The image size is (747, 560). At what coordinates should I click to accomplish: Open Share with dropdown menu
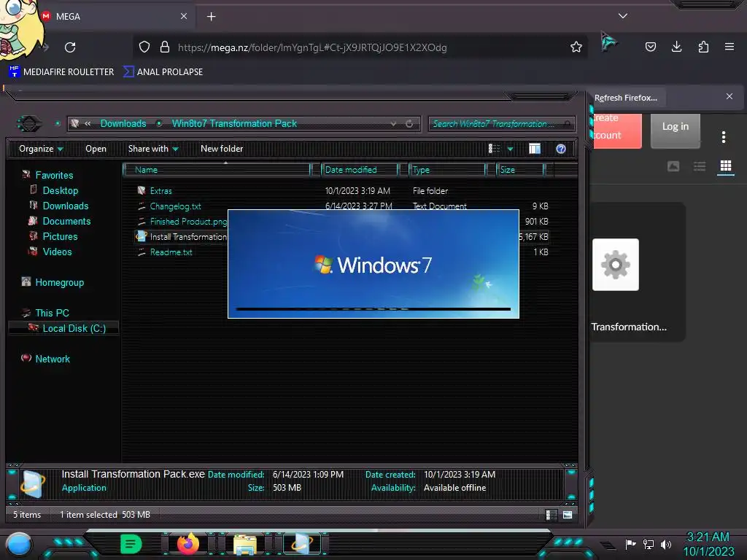point(153,149)
